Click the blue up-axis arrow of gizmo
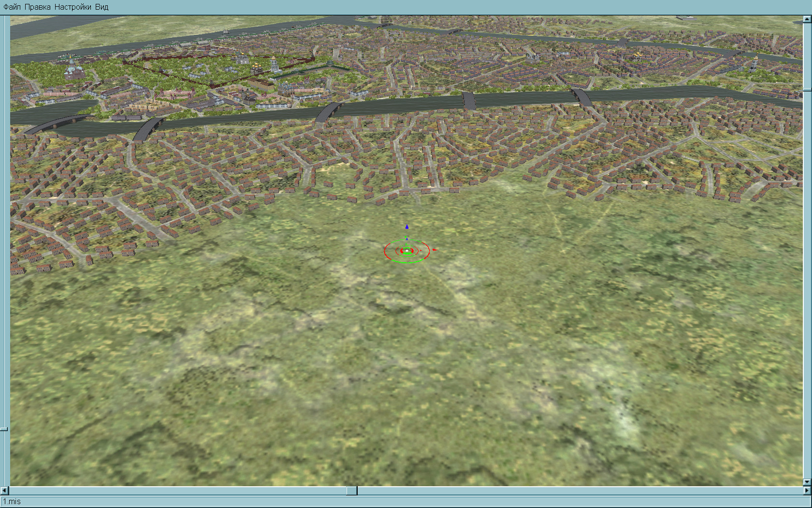812x508 pixels. click(x=407, y=226)
